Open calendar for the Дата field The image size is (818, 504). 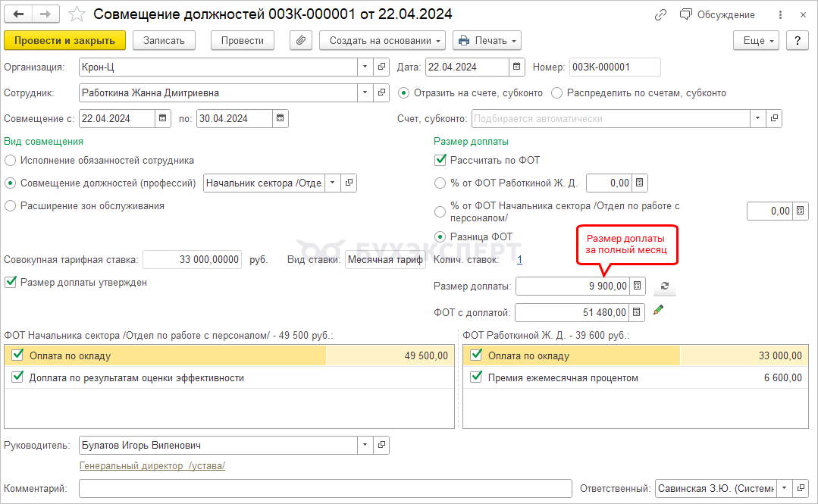point(516,67)
